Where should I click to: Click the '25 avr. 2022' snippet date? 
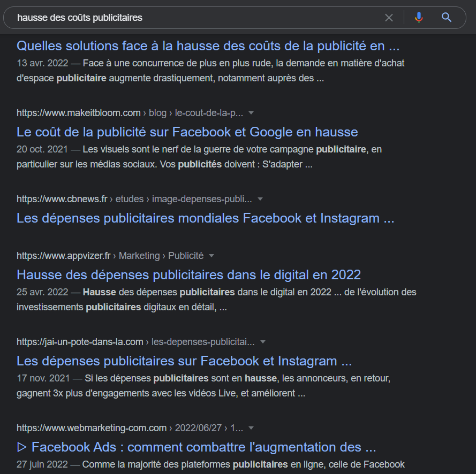point(42,292)
